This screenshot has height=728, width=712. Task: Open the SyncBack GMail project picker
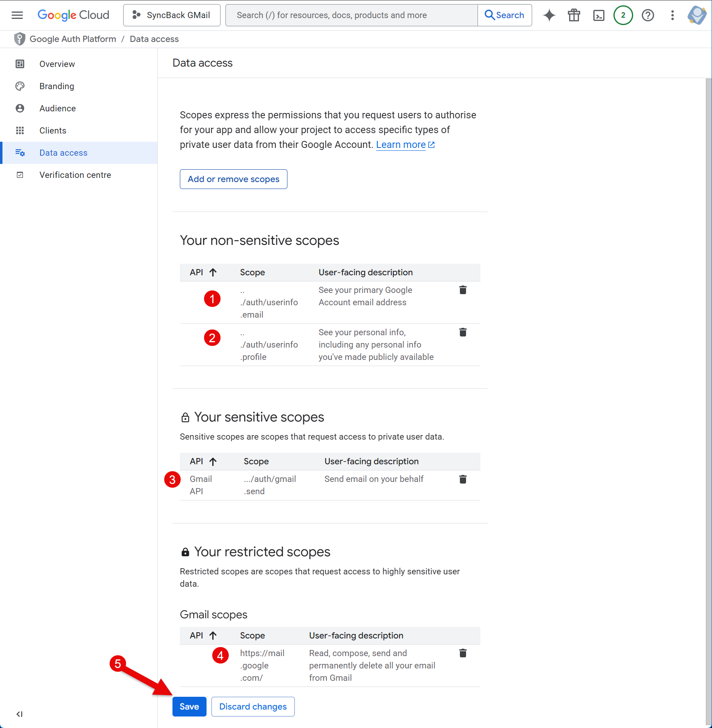[172, 15]
